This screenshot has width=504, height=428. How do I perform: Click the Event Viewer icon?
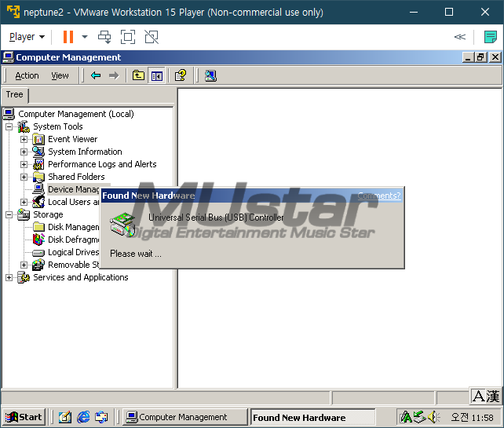pos(38,139)
